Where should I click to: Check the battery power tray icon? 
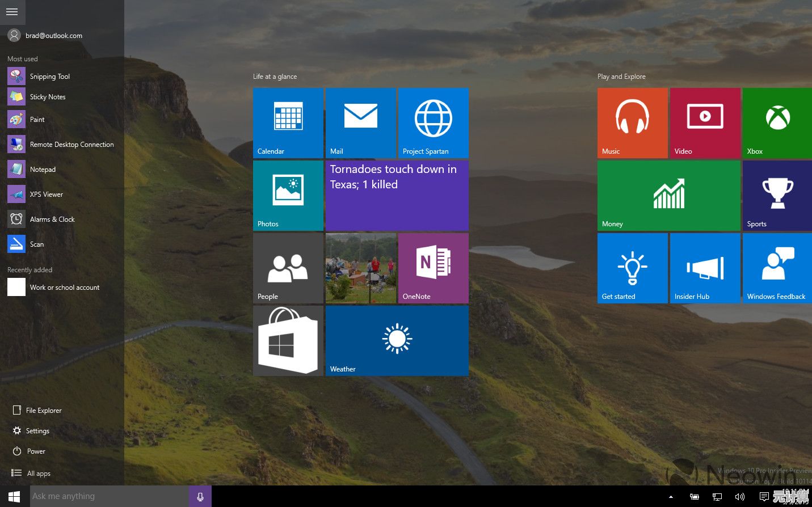pyautogui.click(x=694, y=497)
